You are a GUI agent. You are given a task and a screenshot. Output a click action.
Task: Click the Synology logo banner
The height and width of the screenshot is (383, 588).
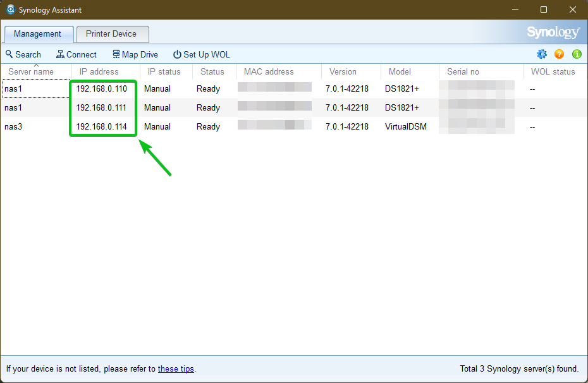click(553, 32)
